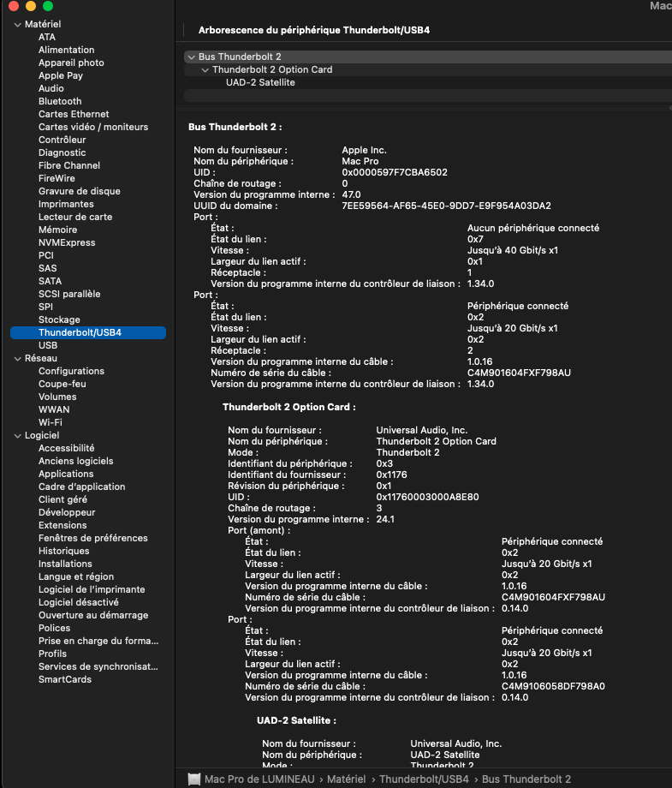Click Bus Thunderbolt 2 in path bar
672x788 pixels.
click(526, 779)
